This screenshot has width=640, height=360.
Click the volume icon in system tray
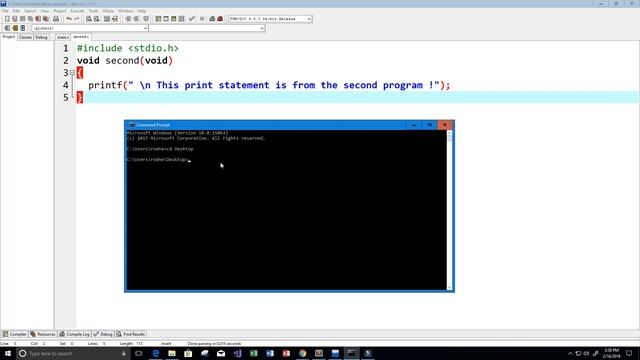pos(587,353)
